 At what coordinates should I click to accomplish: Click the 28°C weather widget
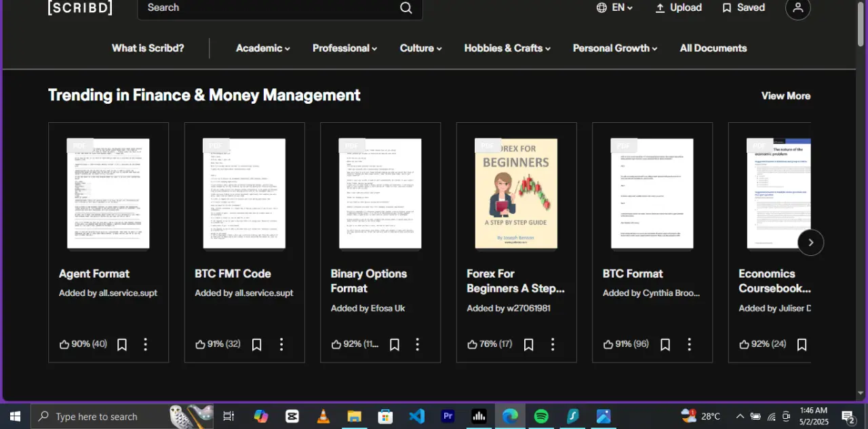point(701,416)
